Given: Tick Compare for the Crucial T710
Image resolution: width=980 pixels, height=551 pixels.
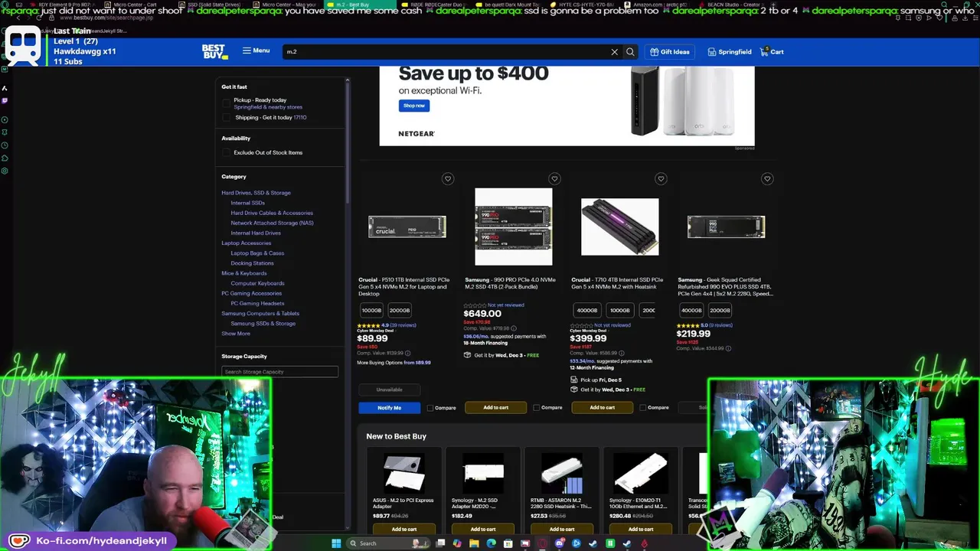Looking at the screenshot, I should pyautogui.click(x=643, y=408).
